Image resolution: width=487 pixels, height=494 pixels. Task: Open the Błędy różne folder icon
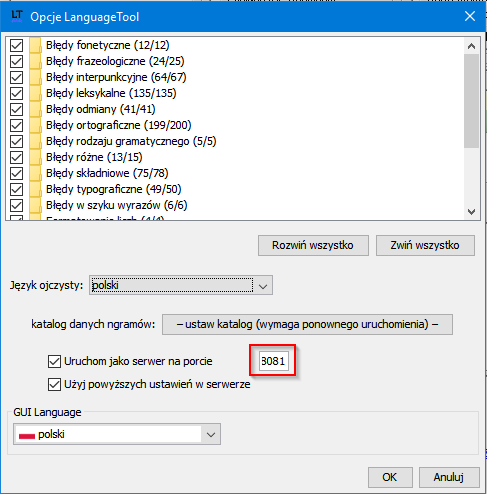(35, 157)
